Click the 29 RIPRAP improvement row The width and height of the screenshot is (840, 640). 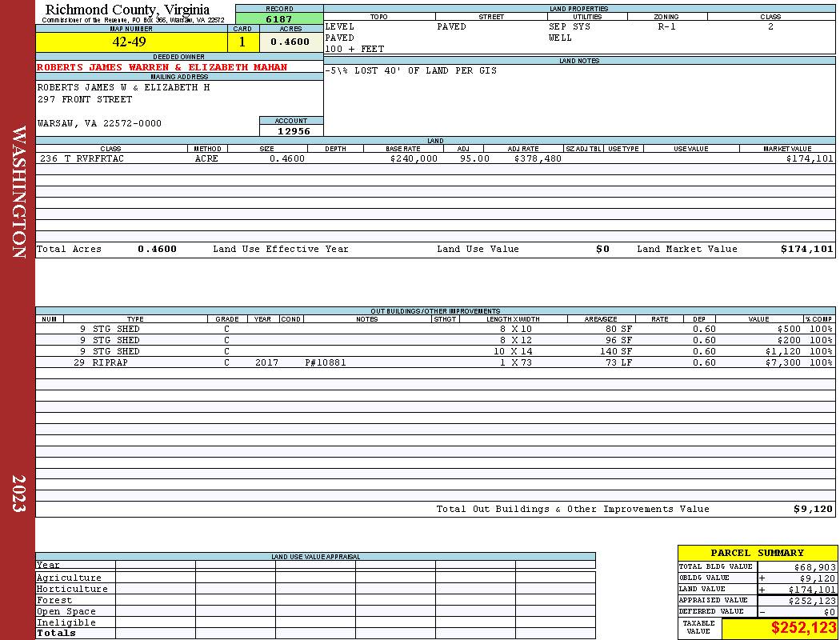click(x=435, y=363)
